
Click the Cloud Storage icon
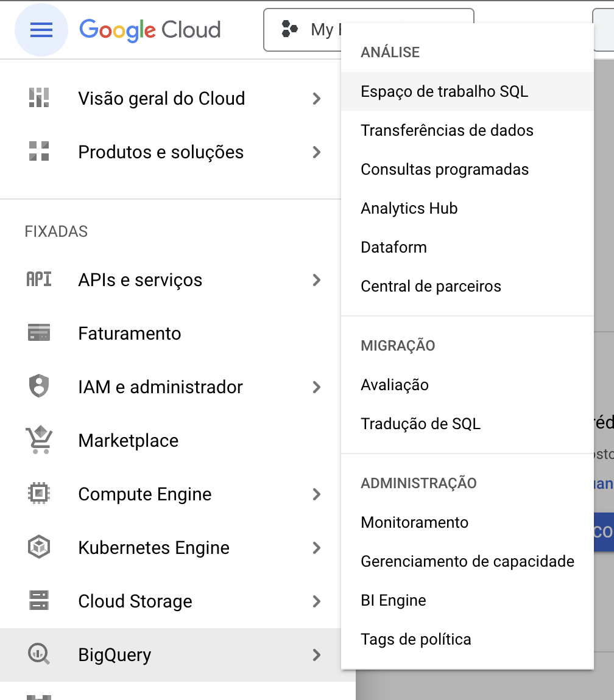[x=39, y=600]
